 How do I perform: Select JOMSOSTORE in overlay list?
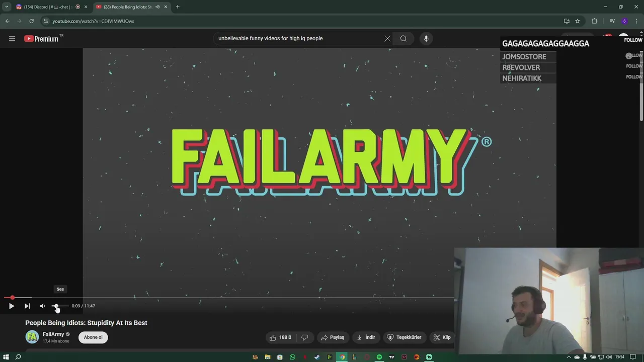click(524, 57)
